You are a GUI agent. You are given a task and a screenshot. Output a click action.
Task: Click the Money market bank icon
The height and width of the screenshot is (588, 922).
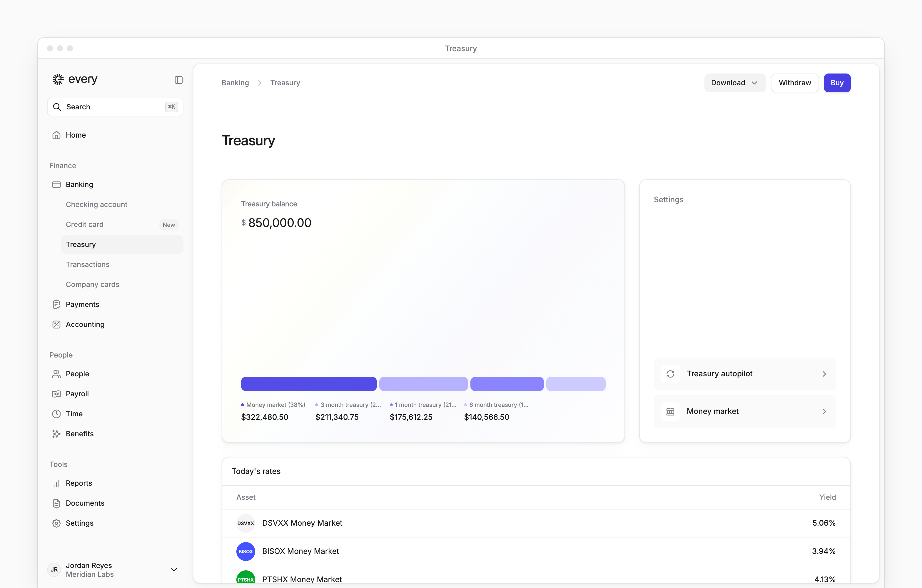tap(670, 412)
